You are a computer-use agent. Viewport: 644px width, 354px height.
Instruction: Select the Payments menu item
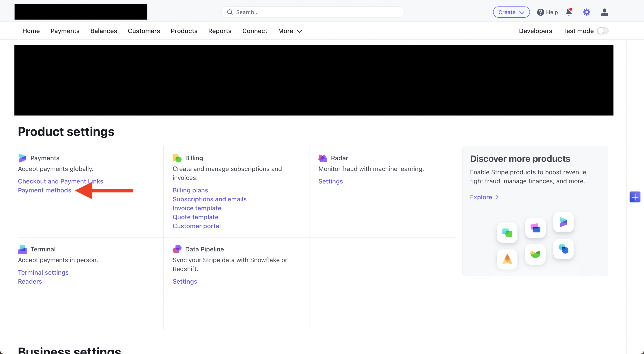pos(65,31)
